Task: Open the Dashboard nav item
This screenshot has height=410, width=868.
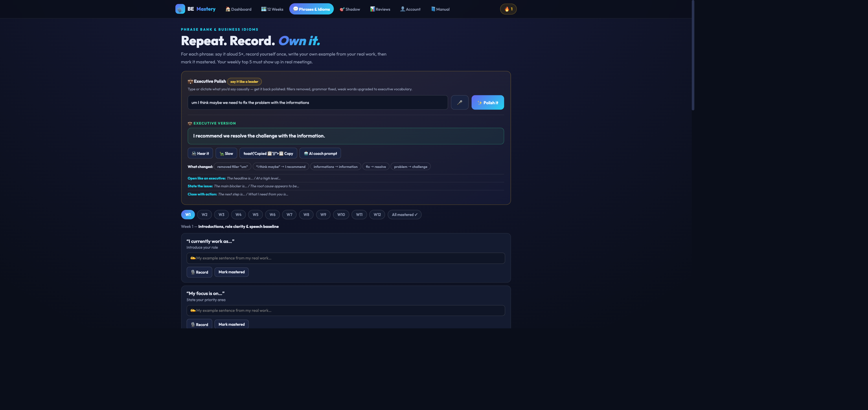Action: [239, 9]
